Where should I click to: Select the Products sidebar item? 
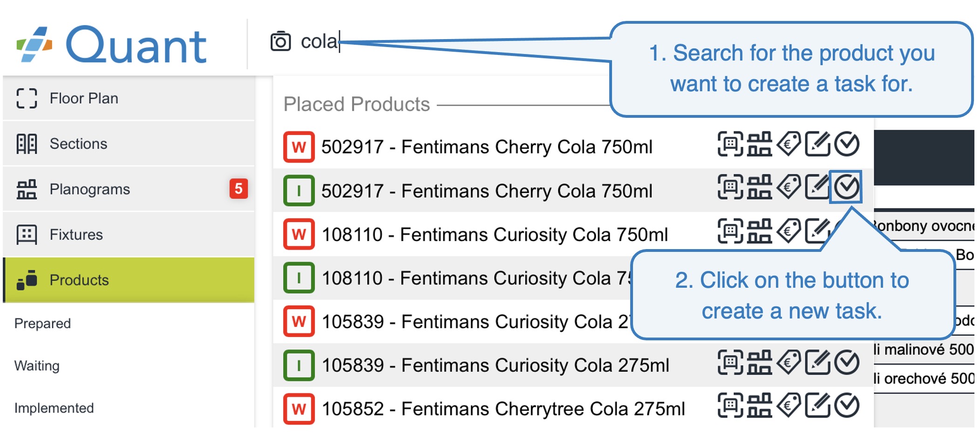pos(79,280)
